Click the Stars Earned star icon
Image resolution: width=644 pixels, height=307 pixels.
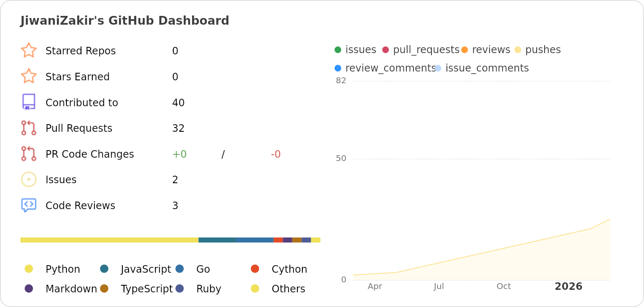tap(28, 76)
